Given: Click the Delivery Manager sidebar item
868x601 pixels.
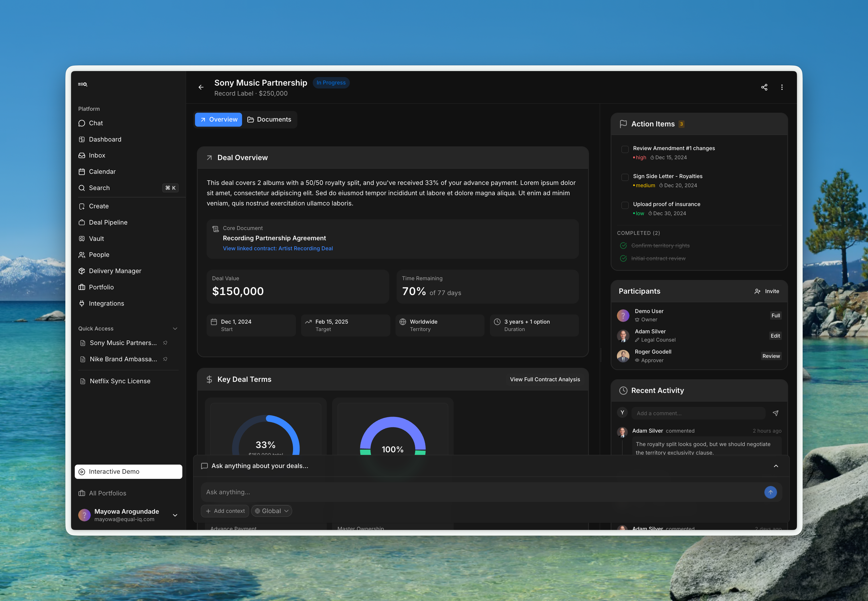Looking at the screenshot, I should pos(115,271).
